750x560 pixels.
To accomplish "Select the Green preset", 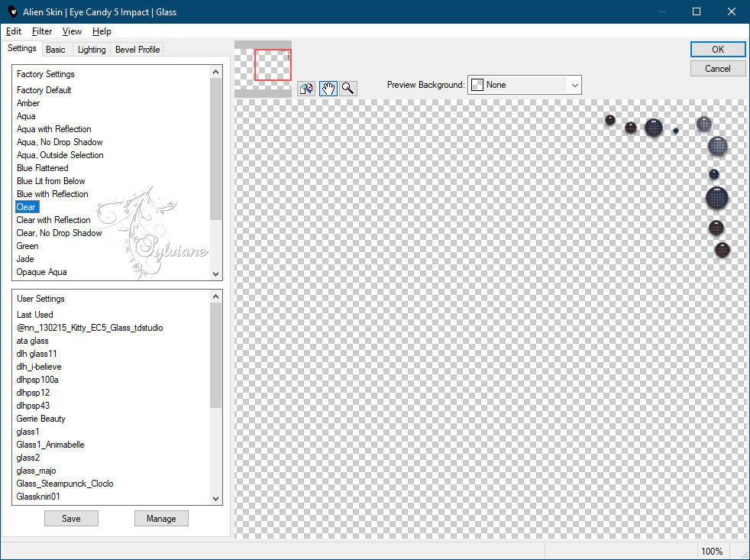I will point(27,245).
